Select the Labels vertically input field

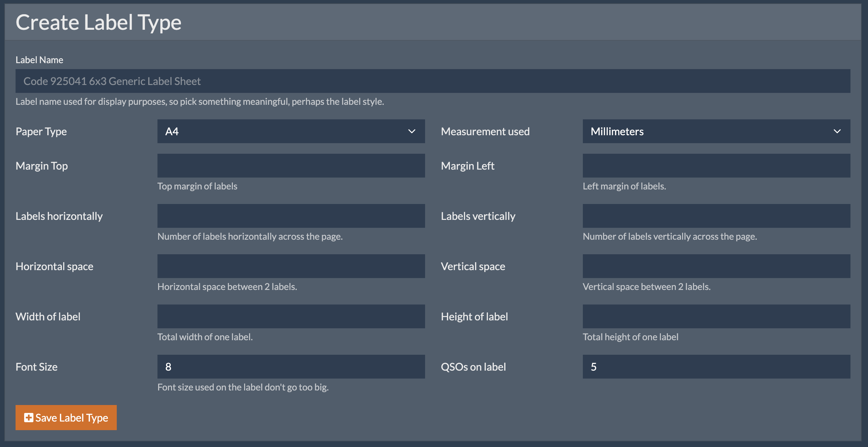(x=716, y=216)
